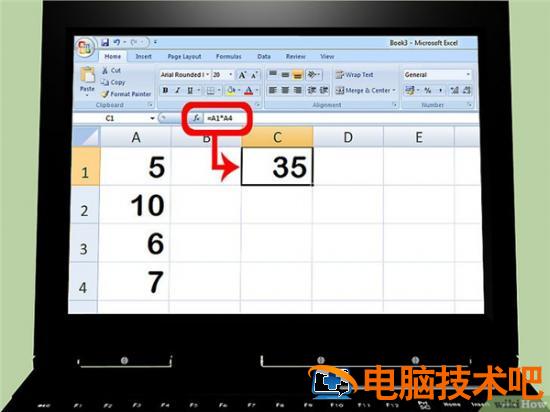This screenshot has height=412, width=550.
Task: Open the Clipboard dialog launcher
Action: tap(150, 104)
